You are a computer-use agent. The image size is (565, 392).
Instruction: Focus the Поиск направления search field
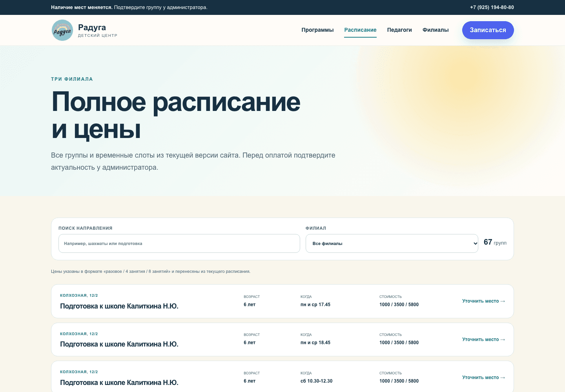(x=179, y=243)
